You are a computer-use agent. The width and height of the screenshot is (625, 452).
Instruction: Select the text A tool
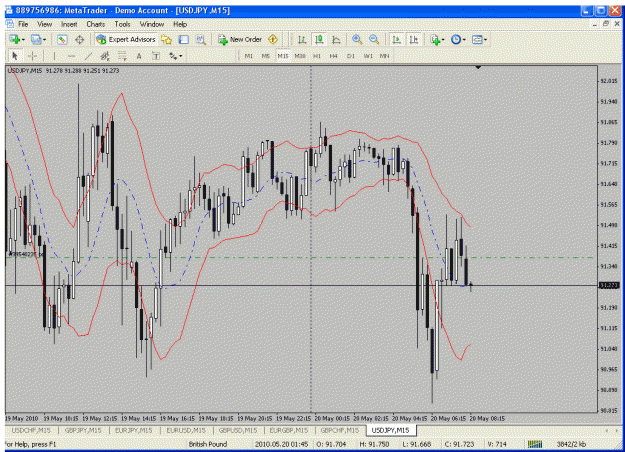coord(139,56)
